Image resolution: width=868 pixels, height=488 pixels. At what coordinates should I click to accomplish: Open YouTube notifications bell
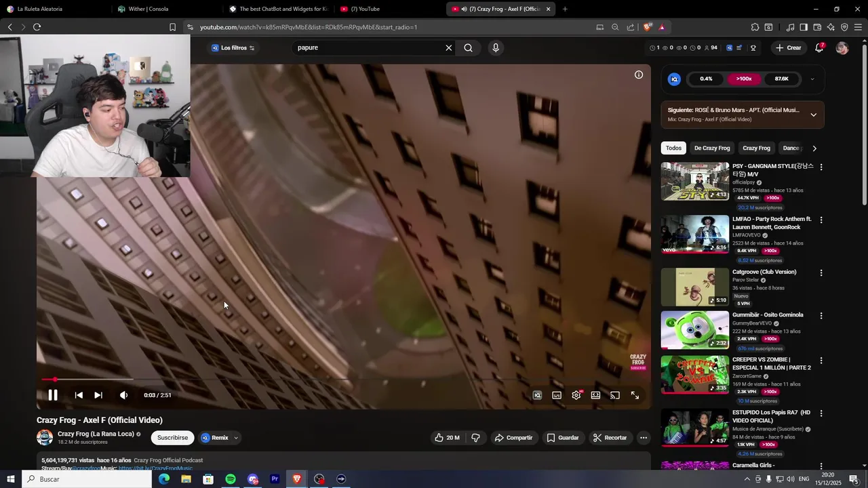(819, 48)
